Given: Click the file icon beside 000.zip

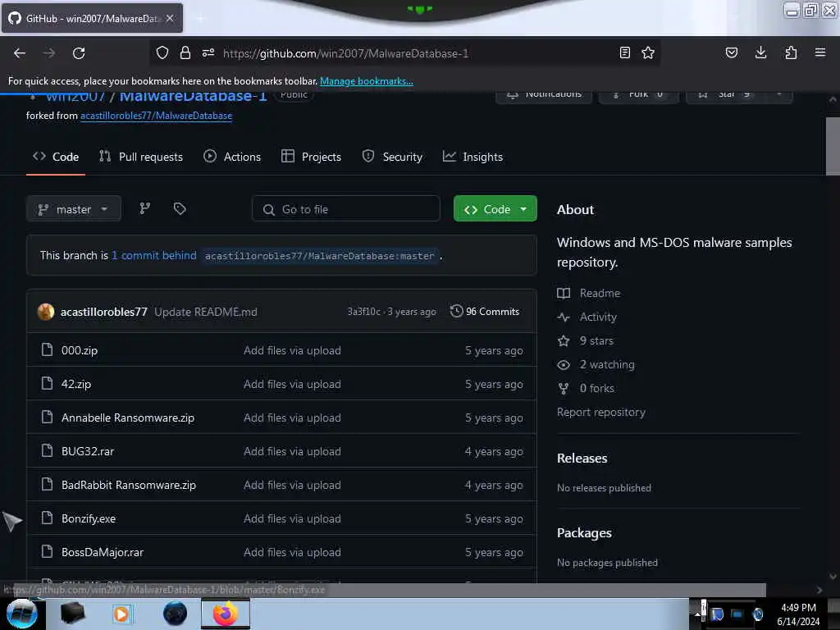Looking at the screenshot, I should point(47,349).
